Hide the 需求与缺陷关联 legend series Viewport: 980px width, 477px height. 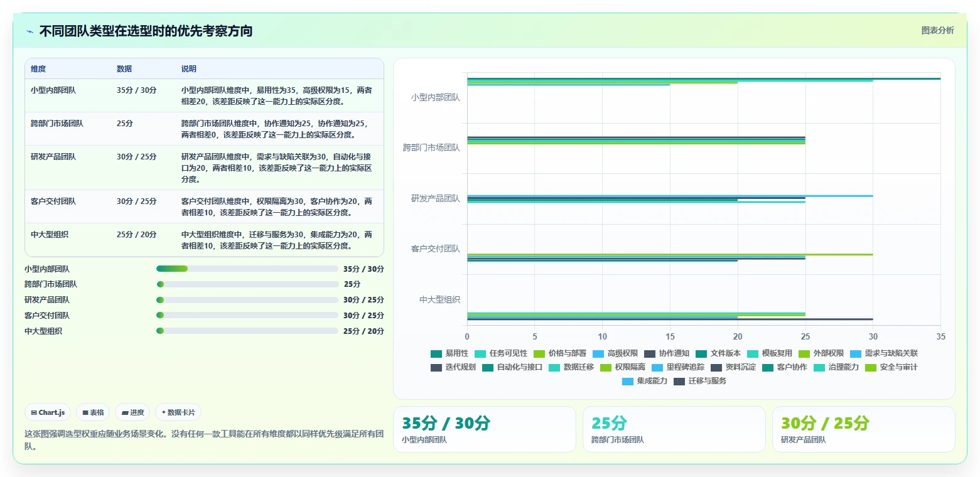pos(884,353)
